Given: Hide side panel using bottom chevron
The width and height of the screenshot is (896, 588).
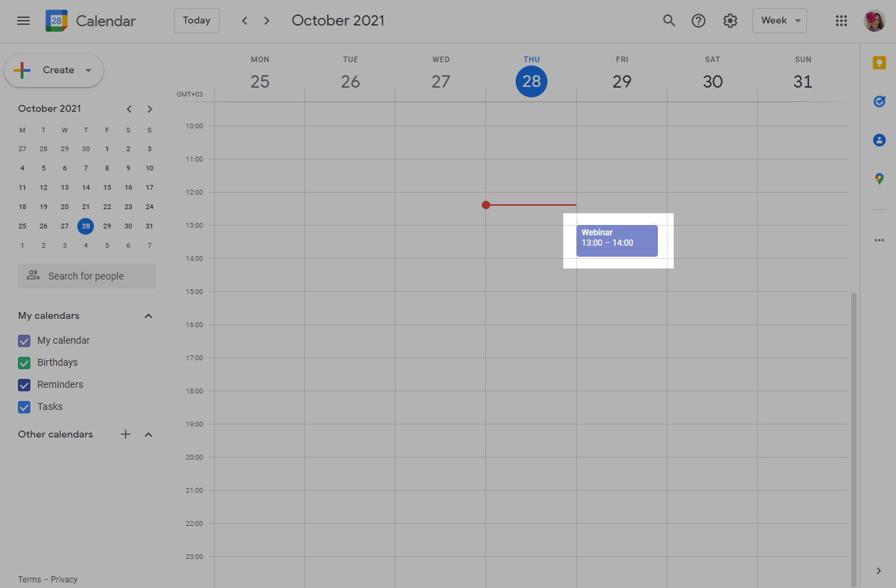Looking at the screenshot, I should click(x=879, y=571).
